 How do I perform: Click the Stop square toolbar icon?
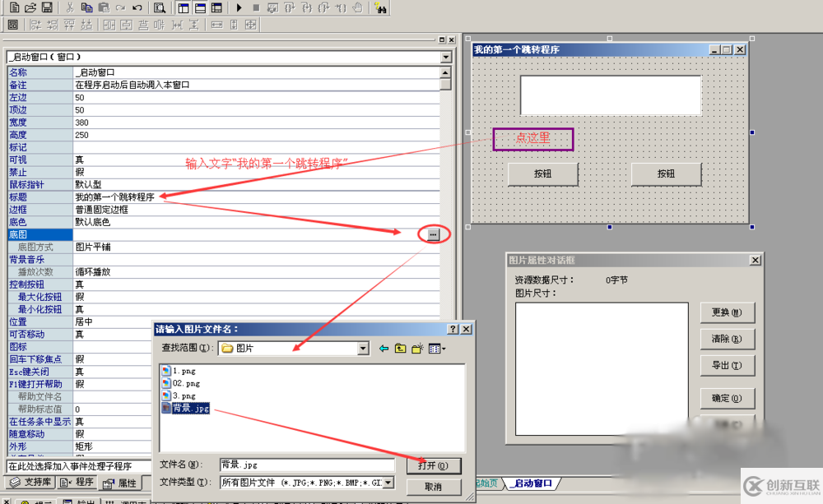[256, 8]
